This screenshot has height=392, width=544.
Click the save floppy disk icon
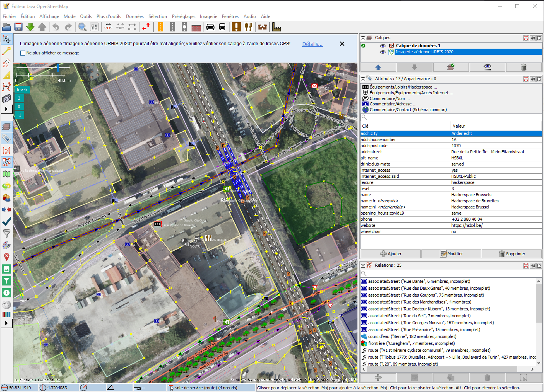tap(18, 27)
